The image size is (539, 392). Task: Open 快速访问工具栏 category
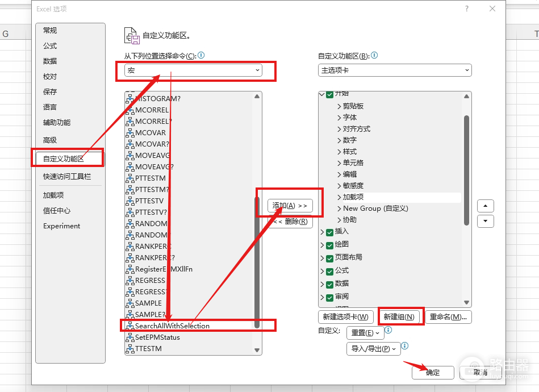(67, 176)
